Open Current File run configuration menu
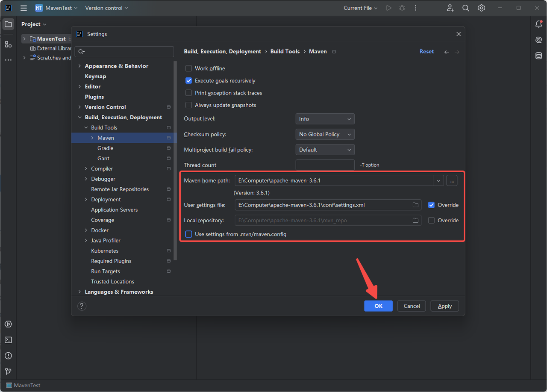 click(x=361, y=8)
